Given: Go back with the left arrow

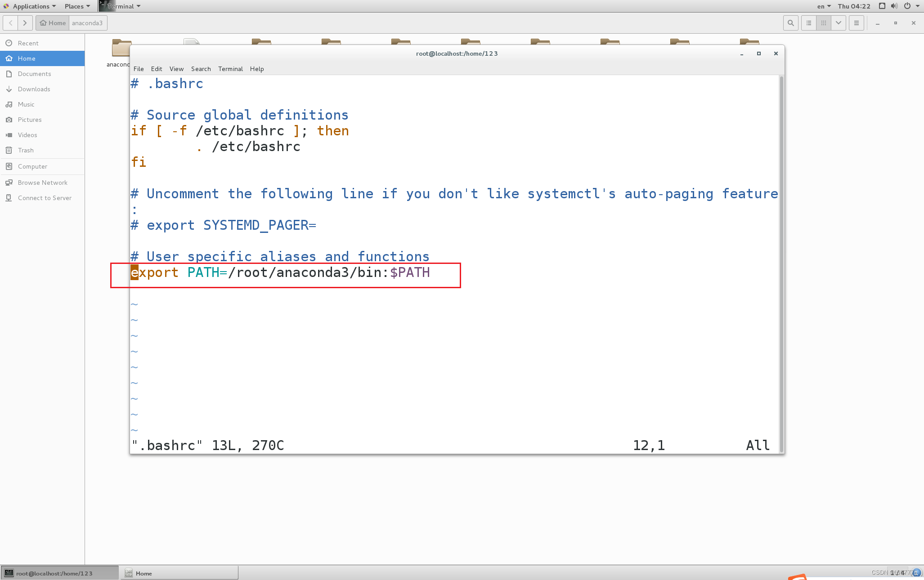Looking at the screenshot, I should [x=11, y=23].
